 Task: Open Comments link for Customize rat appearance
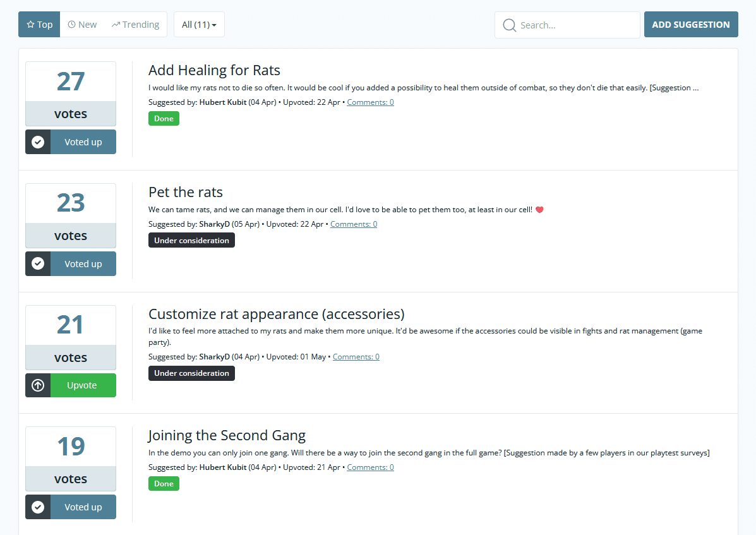point(356,357)
